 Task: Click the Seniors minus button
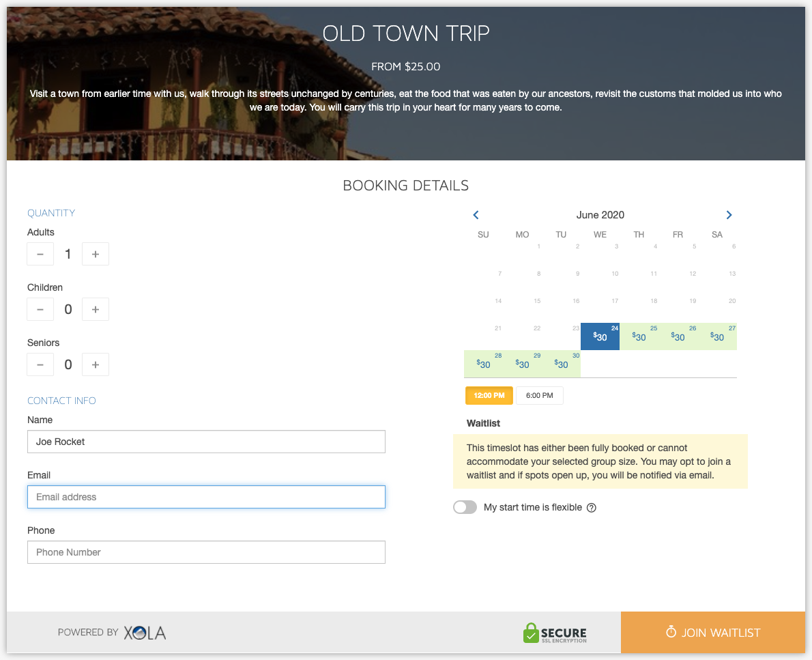tap(40, 364)
